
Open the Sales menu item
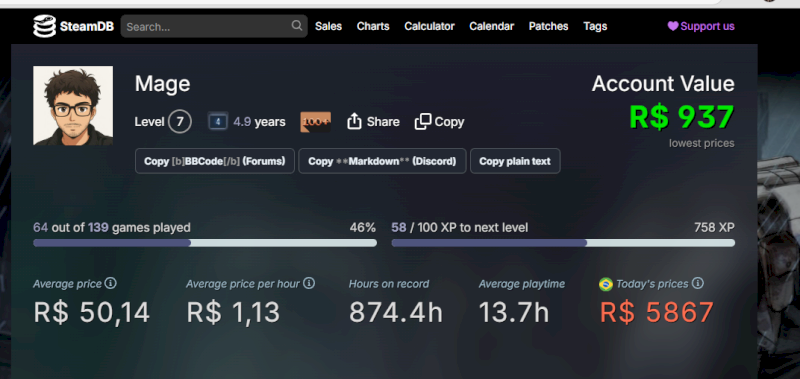[329, 26]
